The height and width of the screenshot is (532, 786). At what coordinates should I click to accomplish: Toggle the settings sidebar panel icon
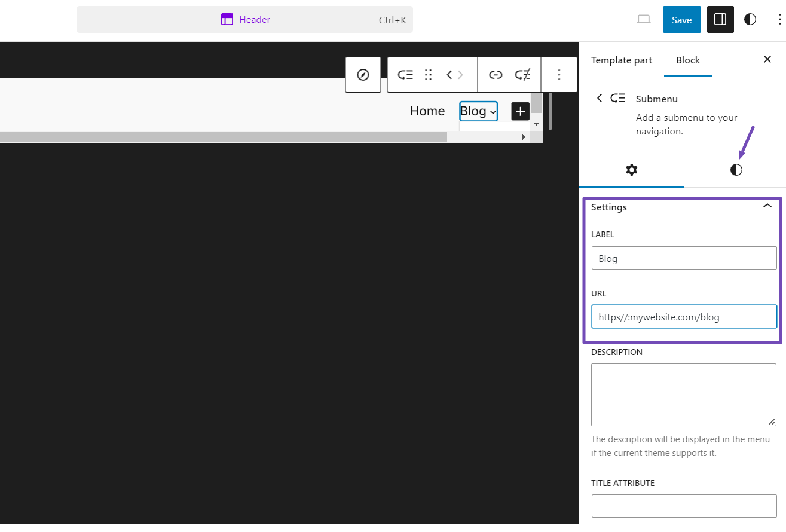[x=720, y=20]
